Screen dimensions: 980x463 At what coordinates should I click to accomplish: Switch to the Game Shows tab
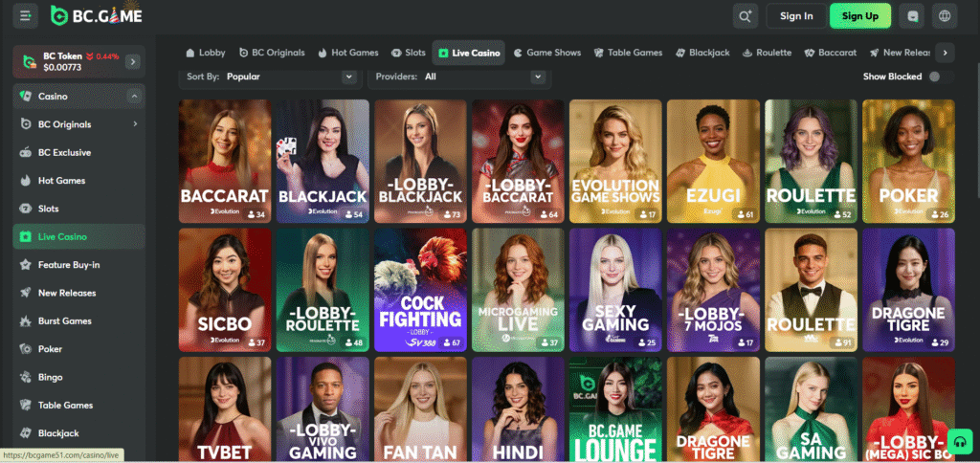click(x=547, y=53)
